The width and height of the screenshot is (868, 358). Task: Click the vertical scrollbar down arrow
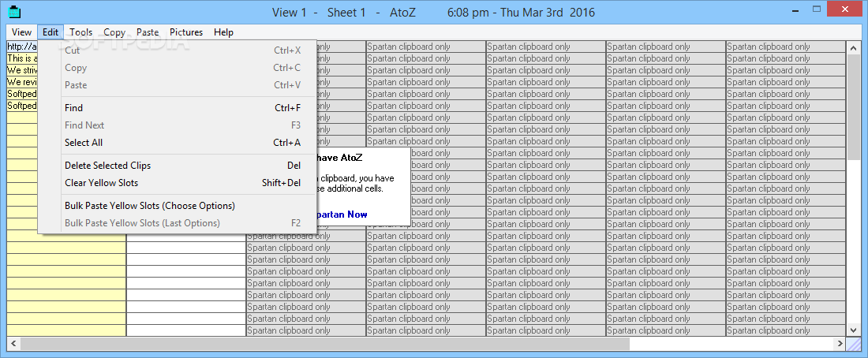(853, 330)
